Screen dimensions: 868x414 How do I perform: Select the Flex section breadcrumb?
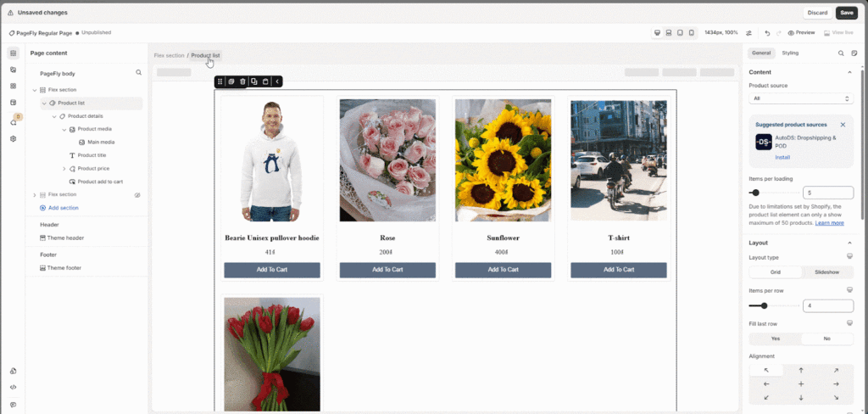(169, 55)
